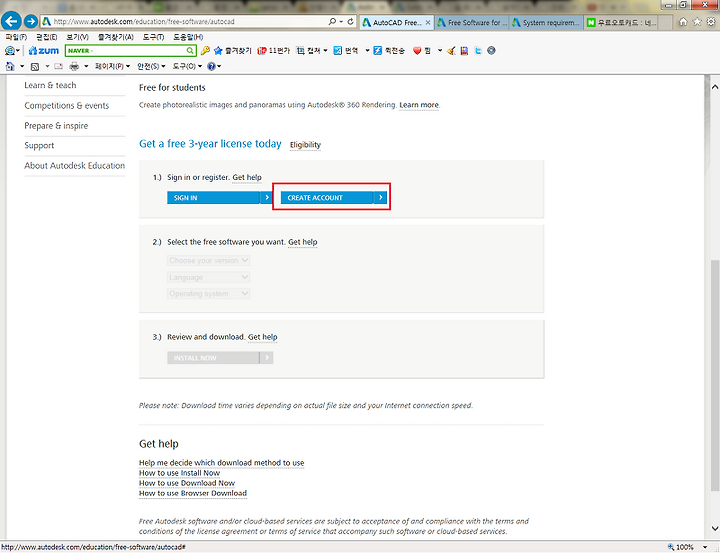This screenshot has width=720, height=553.
Task: Switch to the Free Software for... tab
Action: coord(472,23)
